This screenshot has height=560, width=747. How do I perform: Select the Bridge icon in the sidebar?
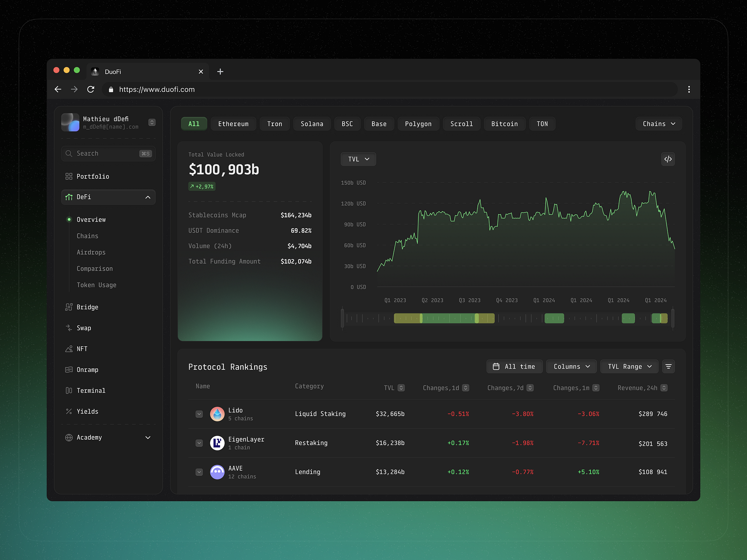(69, 307)
